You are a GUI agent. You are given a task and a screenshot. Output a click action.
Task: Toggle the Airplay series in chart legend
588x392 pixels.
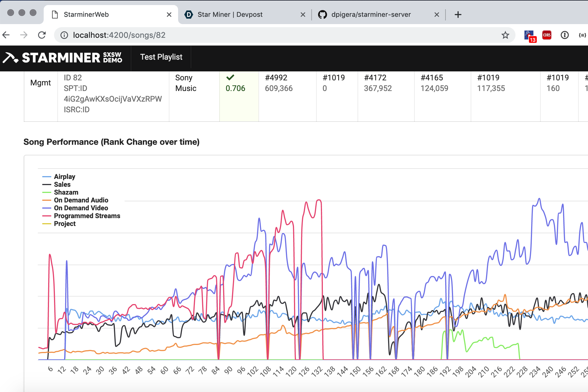point(64,177)
